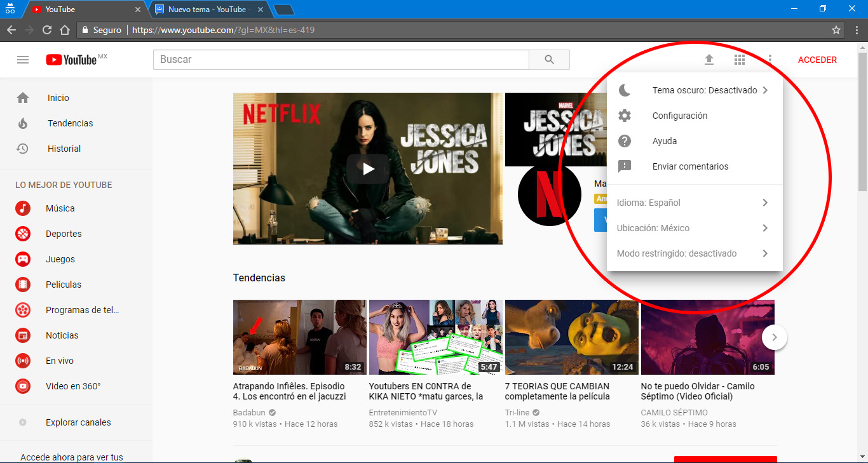Click the Programas de tel… reel icon

pos(23,310)
